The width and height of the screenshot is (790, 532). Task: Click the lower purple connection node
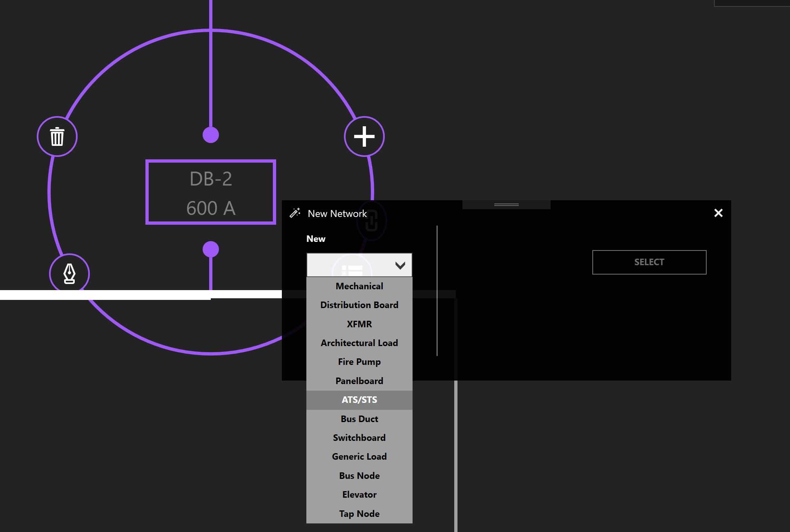coord(211,249)
